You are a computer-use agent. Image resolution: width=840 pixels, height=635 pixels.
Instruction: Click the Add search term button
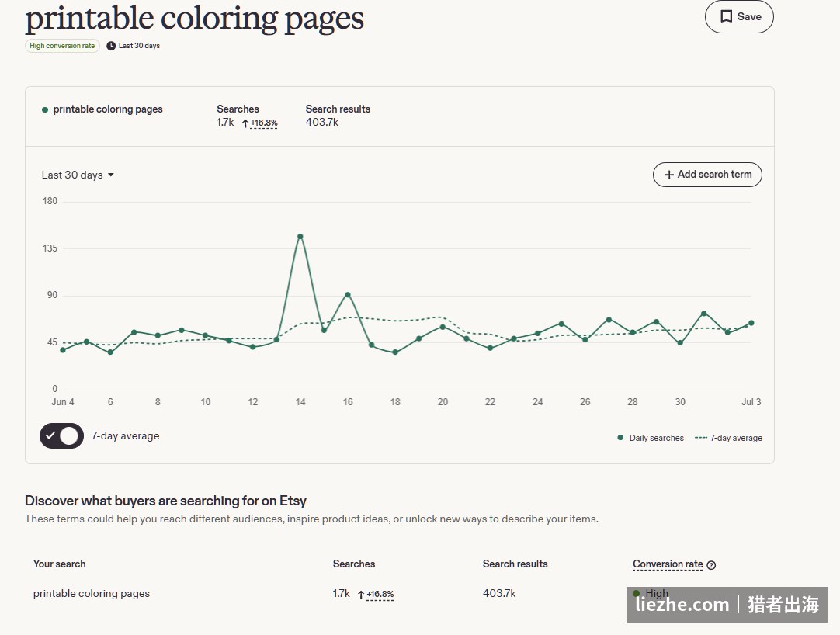click(707, 175)
